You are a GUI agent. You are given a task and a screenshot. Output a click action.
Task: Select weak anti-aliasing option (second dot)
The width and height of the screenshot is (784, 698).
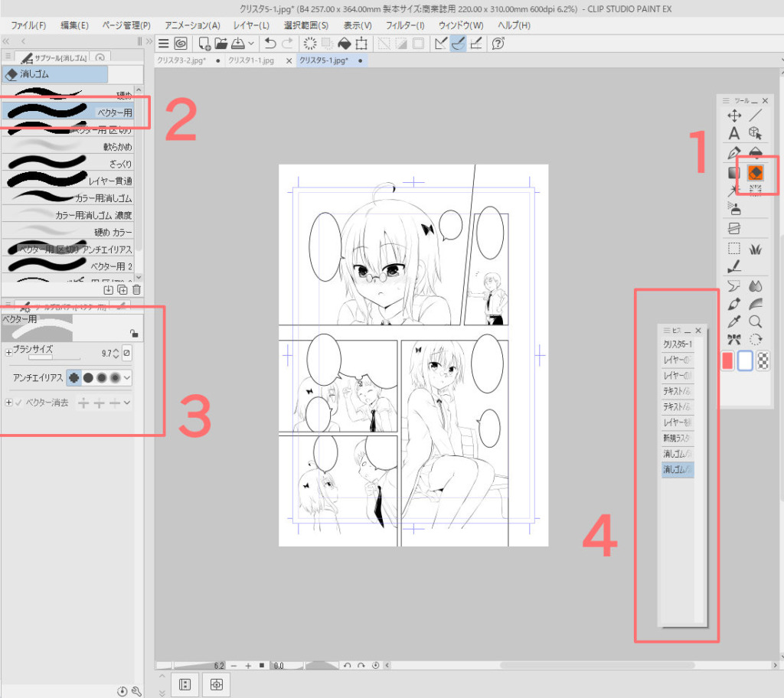(x=88, y=377)
